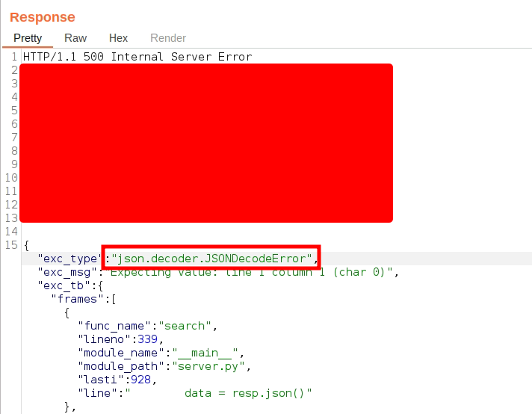Viewport: 532px width, 414px height.
Task: Click line number 14 in the gutter
Action: 11,232
